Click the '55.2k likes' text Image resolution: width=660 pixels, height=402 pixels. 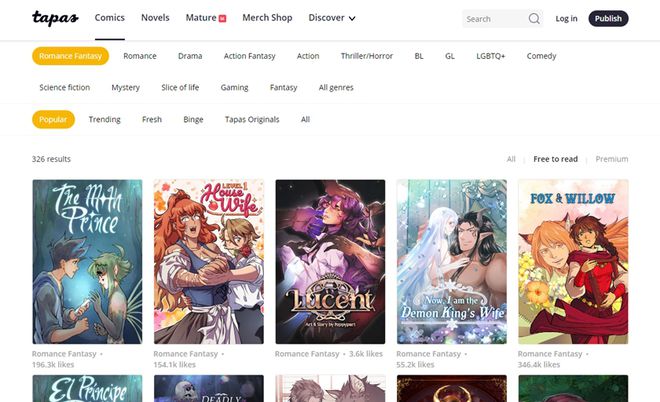click(x=415, y=365)
